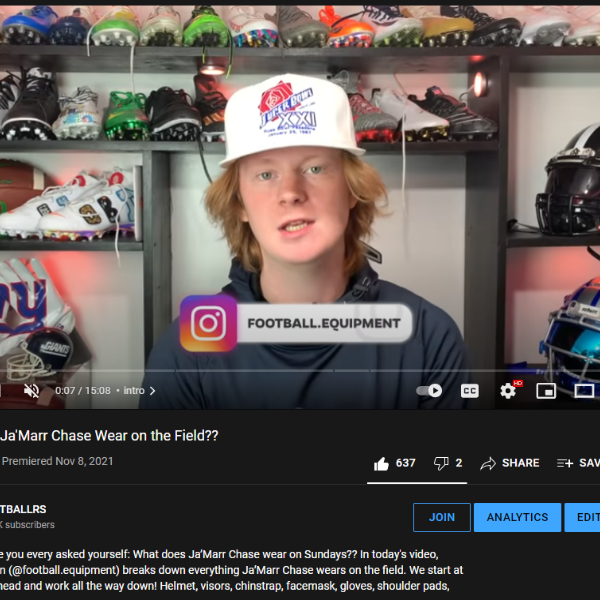
Task: Click the EDIT VIDEO button
Action: [x=582, y=517]
